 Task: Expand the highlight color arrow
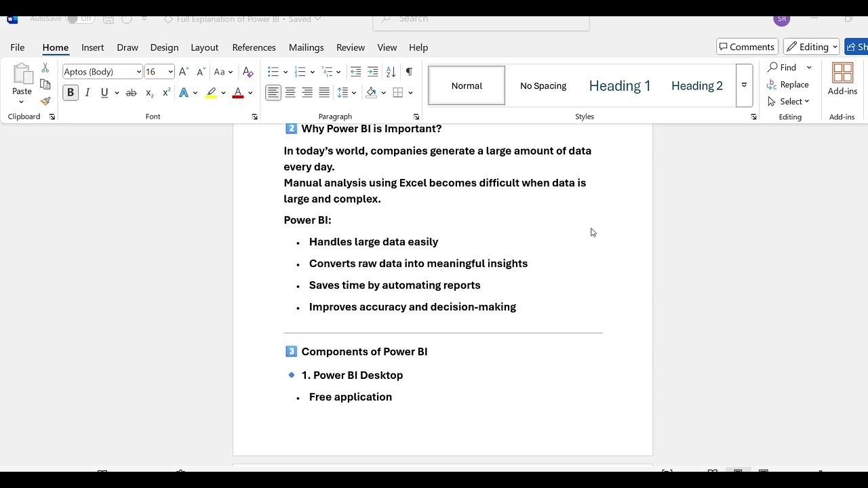[x=223, y=93]
